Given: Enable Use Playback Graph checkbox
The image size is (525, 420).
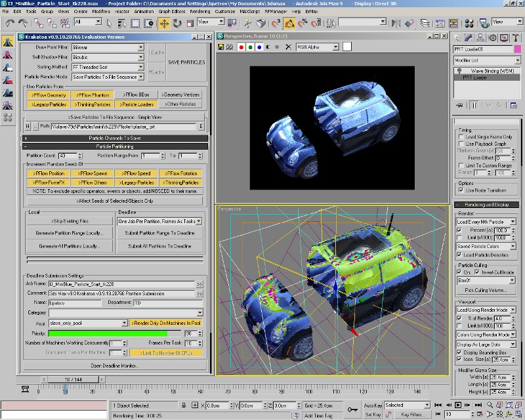Looking at the screenshot, I should (x=461, y=143).
